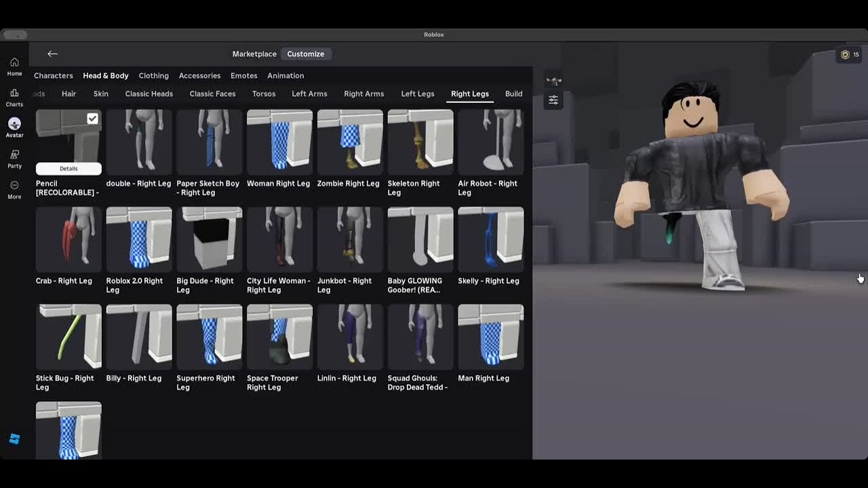Open the Emotes category

pos(244,76)
